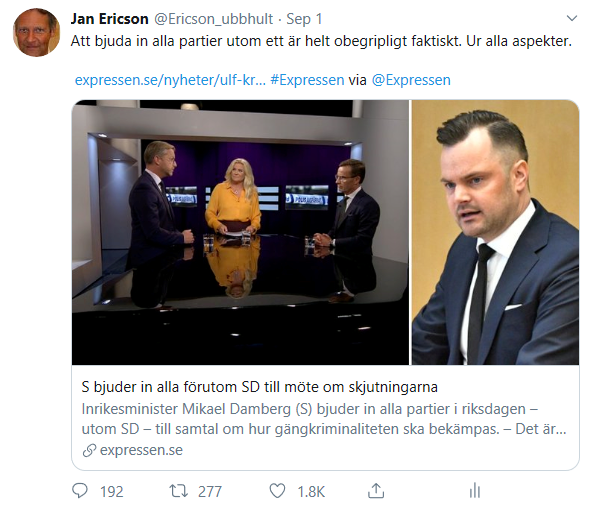The image size is (593, 507).
Task: Click the 1.8K likes count
Action: [311, 491]
